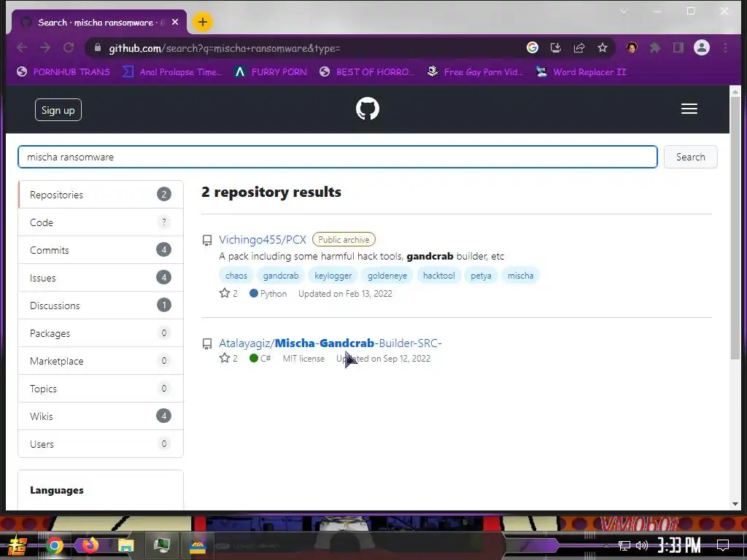Click the petya topic tag
This screenshot has width=747, height=560.
coord(481,275)
